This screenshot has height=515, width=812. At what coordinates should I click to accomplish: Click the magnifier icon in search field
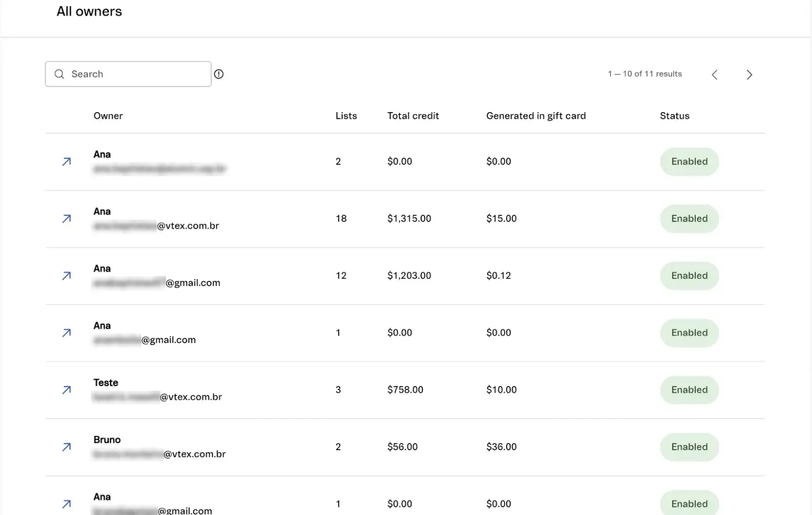(x=60, y=74)
